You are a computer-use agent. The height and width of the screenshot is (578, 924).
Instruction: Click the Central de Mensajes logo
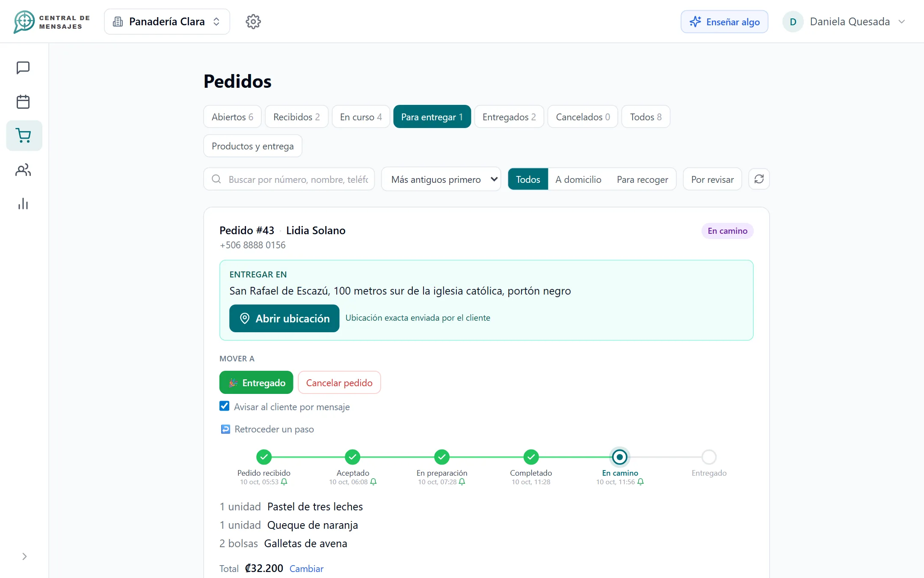click(52, 22)
